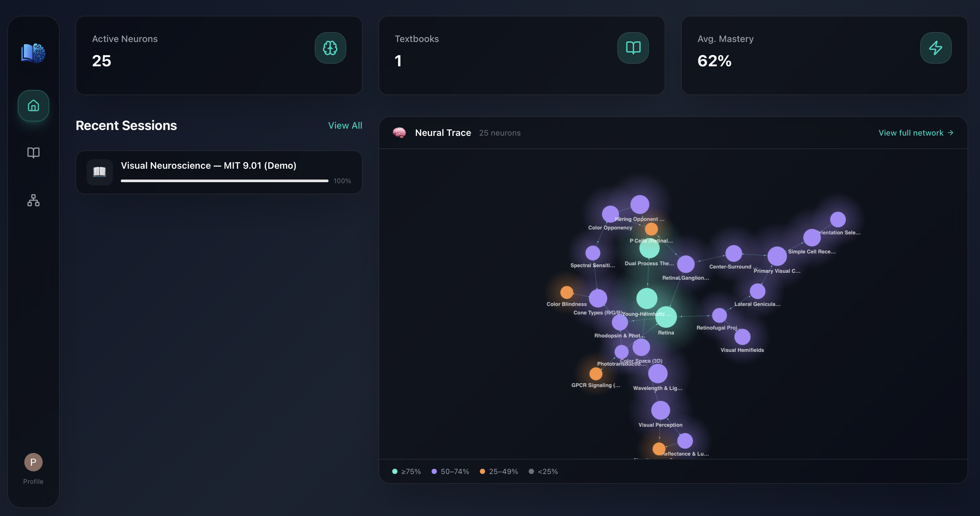
Task: Click the open book icon in session card
Action: 100,172
